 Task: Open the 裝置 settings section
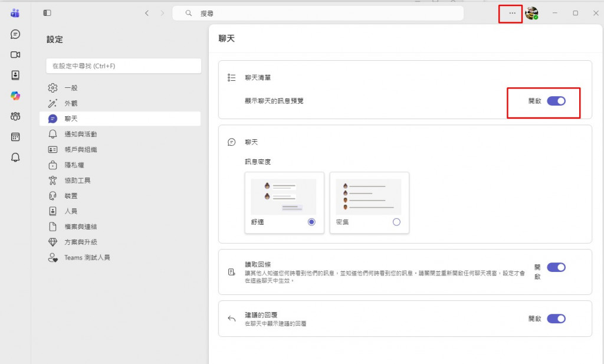tap(120, 196)
